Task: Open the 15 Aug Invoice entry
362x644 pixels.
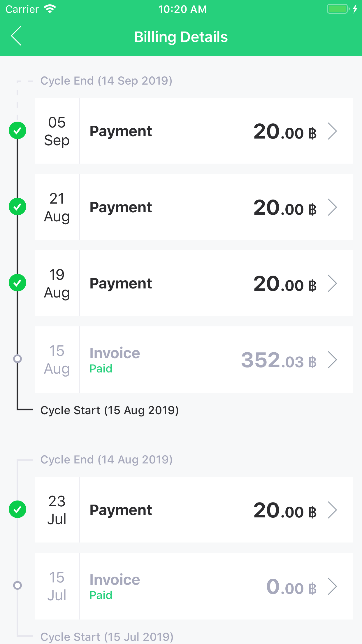Action: pyautogui.click(x=115, y=353)
